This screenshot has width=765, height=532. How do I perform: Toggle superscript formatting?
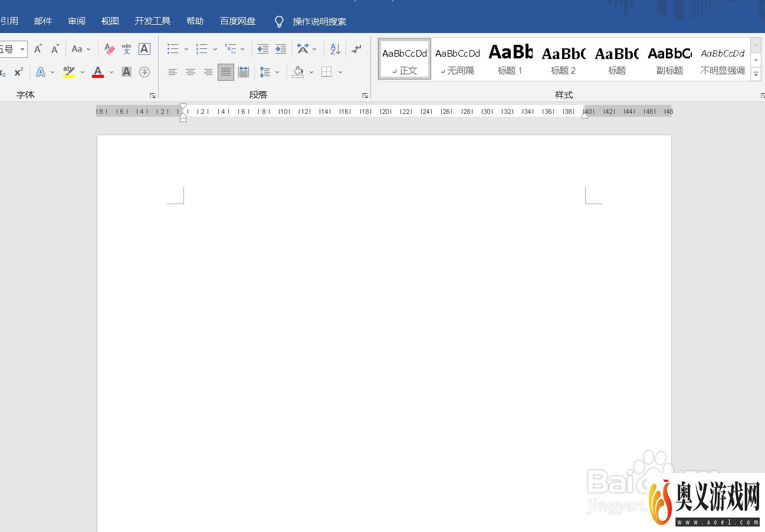click(x=19, y=72)
